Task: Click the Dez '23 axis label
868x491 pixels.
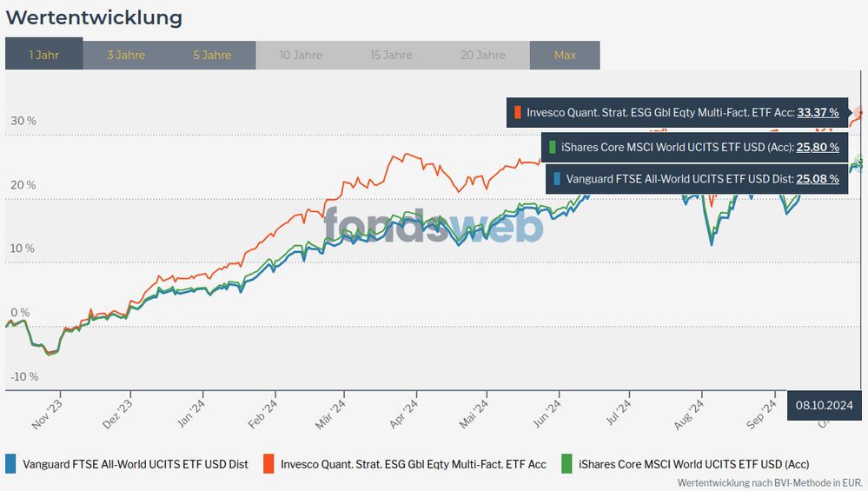Action: pyautogui.click(x=117, y=415)
